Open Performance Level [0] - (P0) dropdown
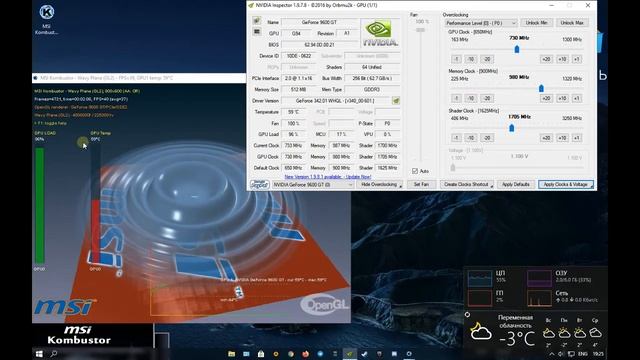The height and width of the screenshot is (360, 640). [481, 23]
